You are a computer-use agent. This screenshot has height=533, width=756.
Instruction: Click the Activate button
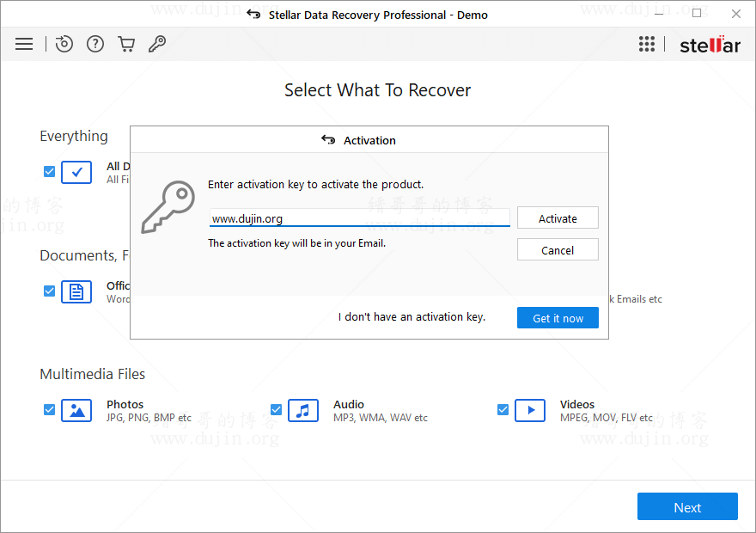[558, 218]
